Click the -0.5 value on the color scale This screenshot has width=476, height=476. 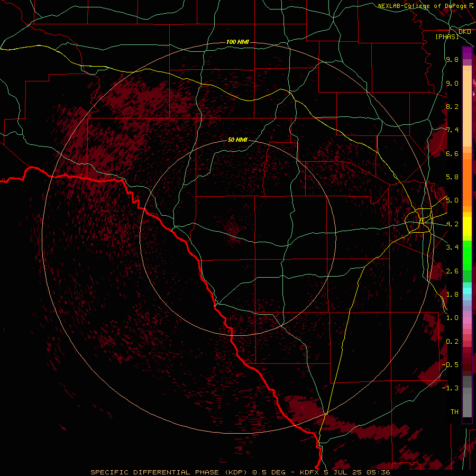pyautogui.click(x=450, y=365)
